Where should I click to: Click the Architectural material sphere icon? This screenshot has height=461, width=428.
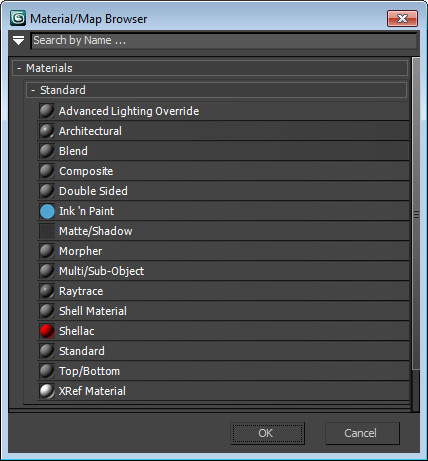click(x=47, y=131)
